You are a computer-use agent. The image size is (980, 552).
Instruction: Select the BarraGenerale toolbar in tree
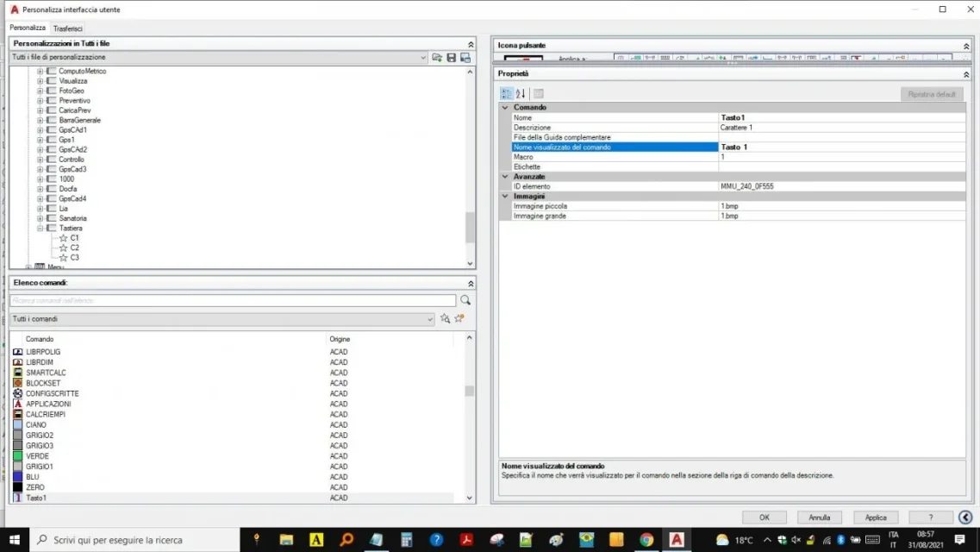pyautogui.click(x=79, y=120)
